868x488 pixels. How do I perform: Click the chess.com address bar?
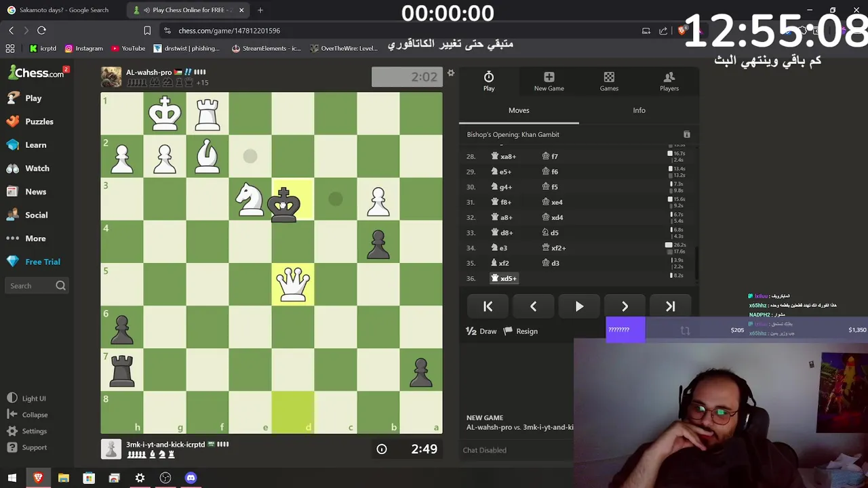(x=229, y=30)
